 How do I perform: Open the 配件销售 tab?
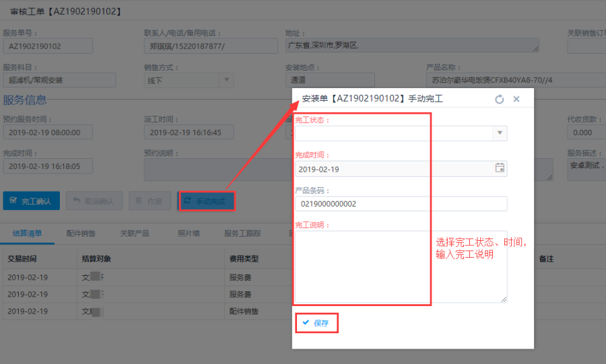[81, 233]
